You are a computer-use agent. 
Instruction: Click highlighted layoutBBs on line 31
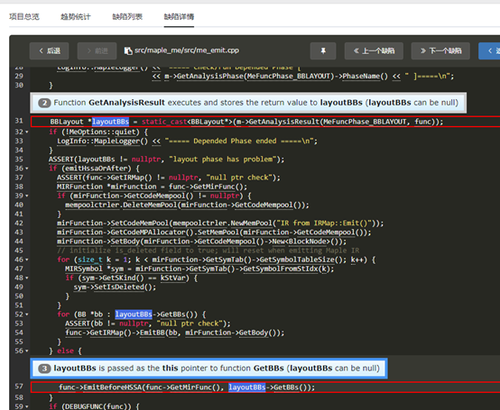tap(110, 122)
